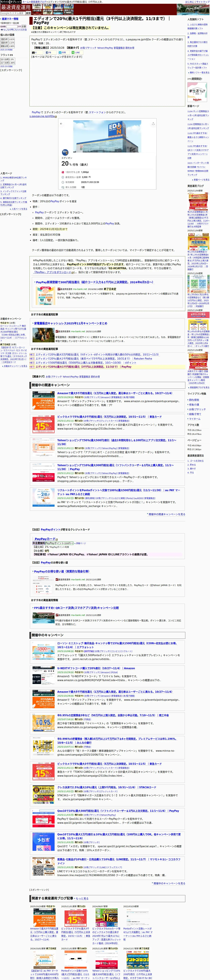
Task: Open the はじめに link in header
Action: tap(189, 2)
